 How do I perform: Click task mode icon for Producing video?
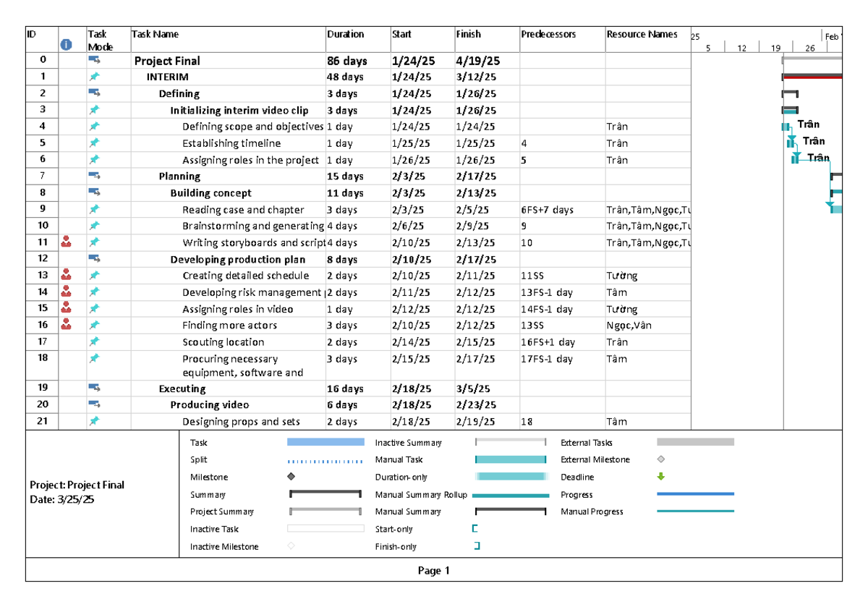(x=94, y=405)
